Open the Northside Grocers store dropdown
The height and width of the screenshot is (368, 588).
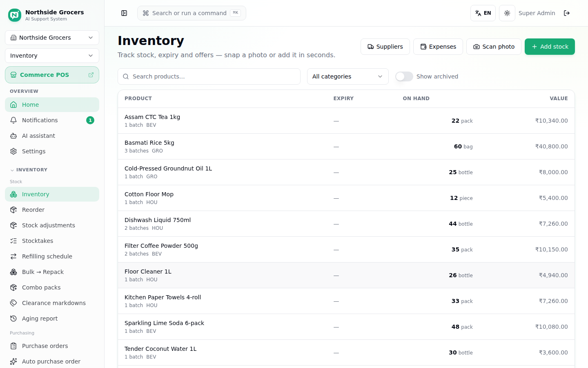[x=52, y=38]
